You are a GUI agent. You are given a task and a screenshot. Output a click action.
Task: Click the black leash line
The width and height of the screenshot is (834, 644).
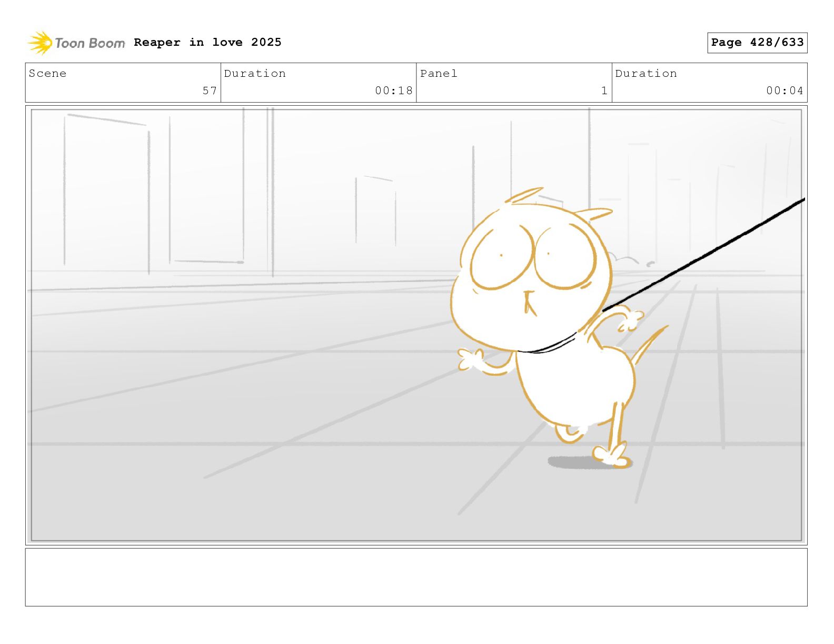point(703,255)
